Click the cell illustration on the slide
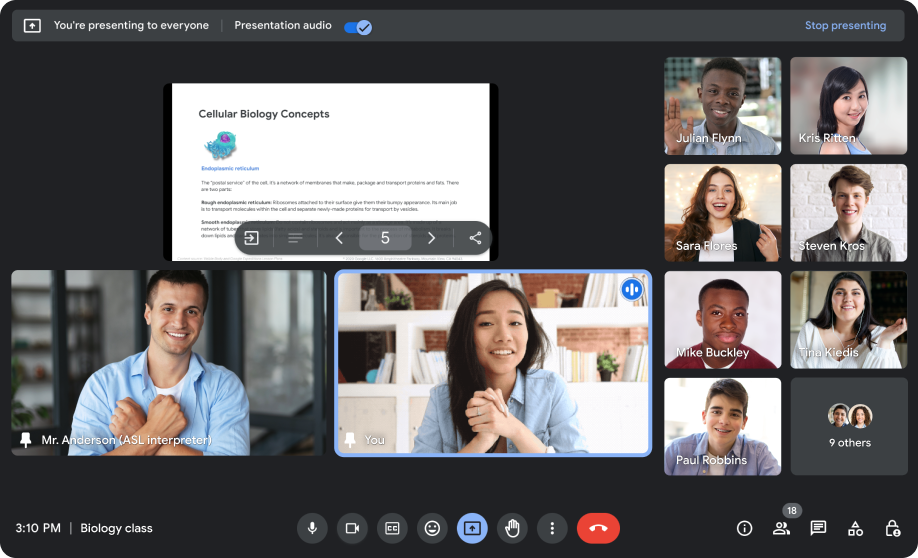The width and height of the screenshot is (918, 558). [x=221, y=145]
